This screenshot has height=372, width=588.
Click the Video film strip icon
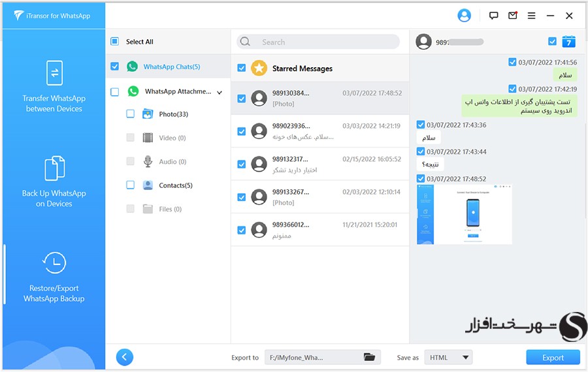click(x=148, y=138)
